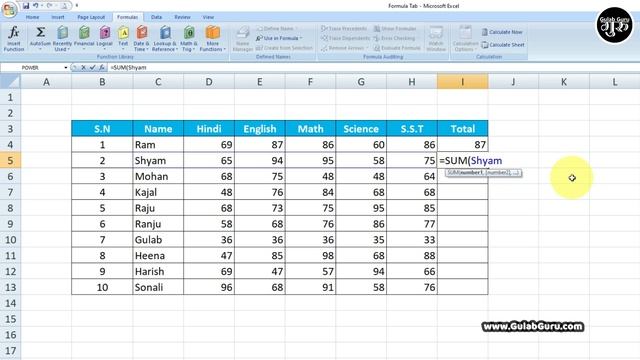Open the Name Box dropdown arrow
The image size is (640, 360).
pyautogui.click(x=66, y=67)
